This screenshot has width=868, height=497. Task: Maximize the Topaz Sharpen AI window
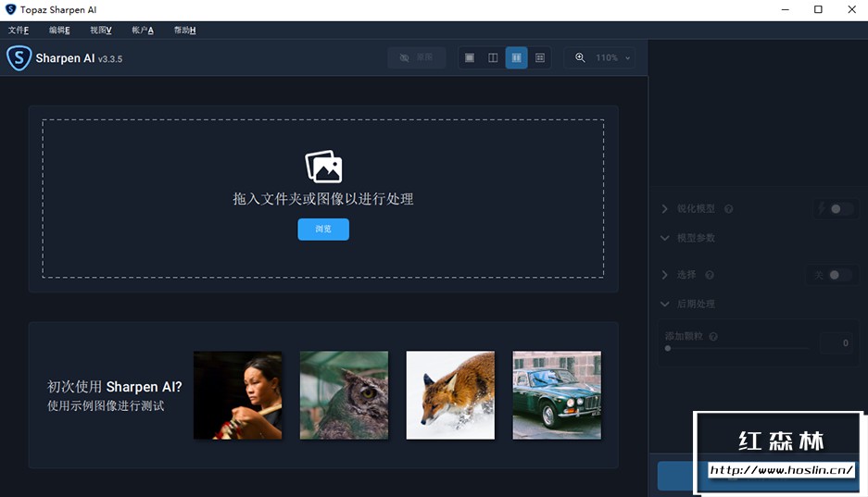[x=818, y=9]
